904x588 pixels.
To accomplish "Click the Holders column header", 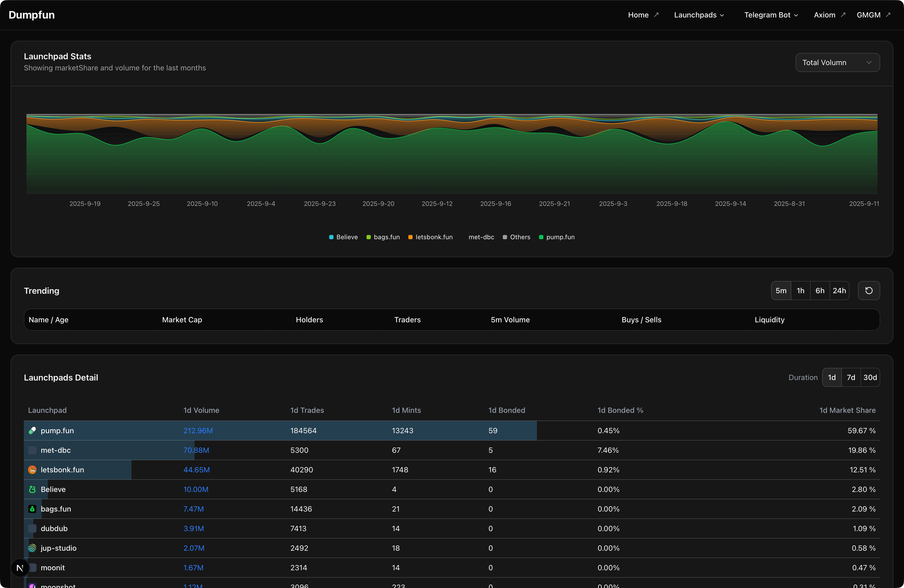I will [x=309, y=319].
